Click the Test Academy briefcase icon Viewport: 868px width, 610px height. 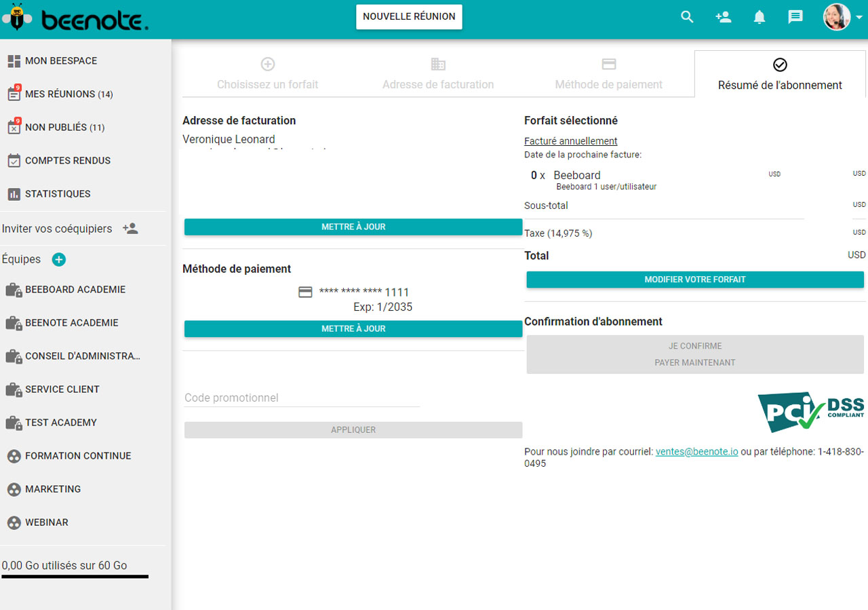click(x=14, y=423)
